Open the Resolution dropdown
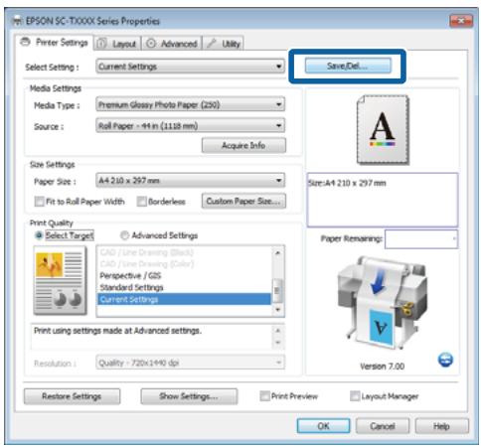 coord(190,363)
